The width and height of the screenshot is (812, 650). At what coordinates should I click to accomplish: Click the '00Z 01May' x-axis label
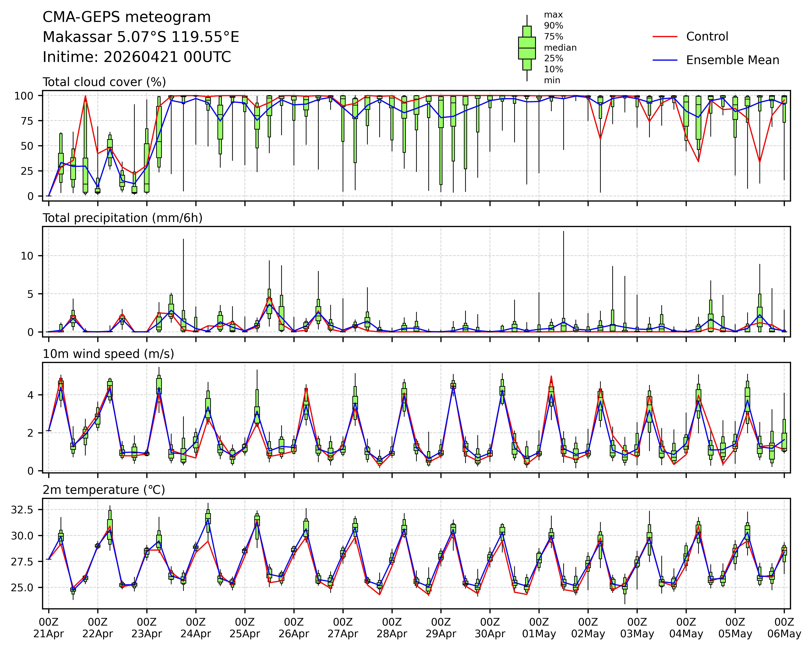coord(539,628)
